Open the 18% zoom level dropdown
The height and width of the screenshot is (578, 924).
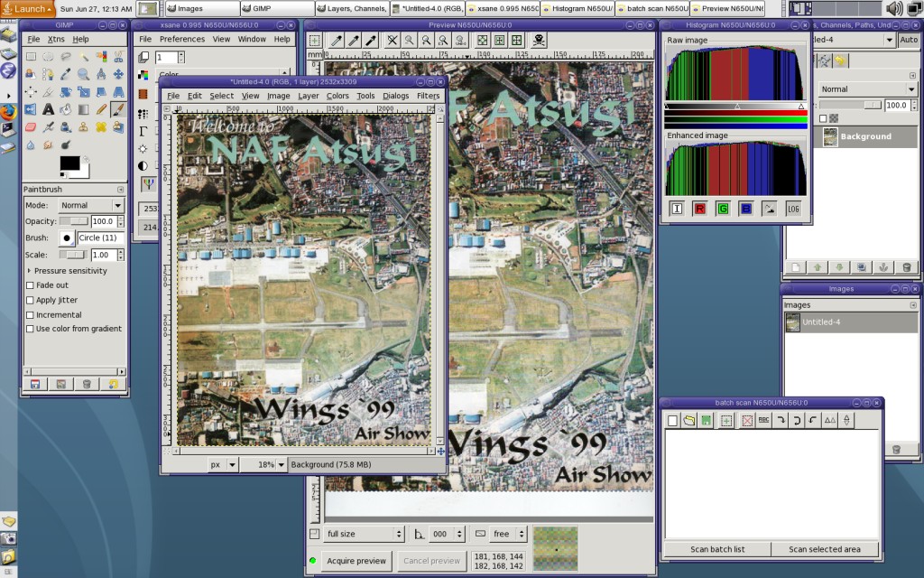click(264, 465)
